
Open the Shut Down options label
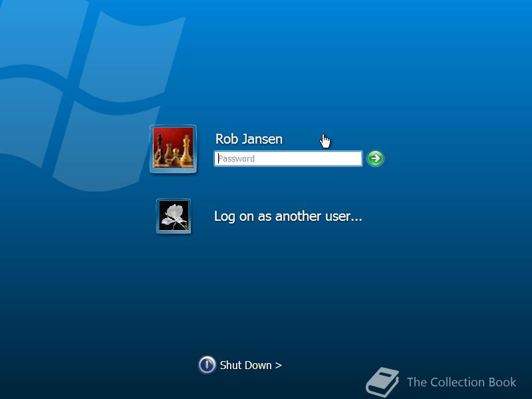click(x=251, y=365)
